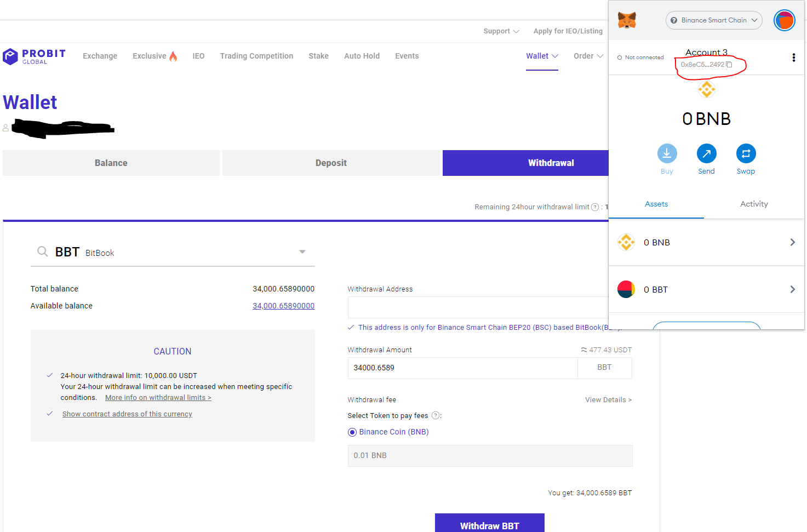Open the Binance Smart Chain network dropdown
The width and height of the screenshot is (807, 532).
714,20
